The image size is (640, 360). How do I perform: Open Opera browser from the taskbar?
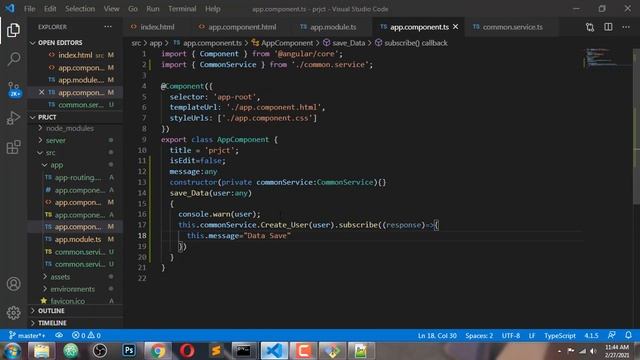187,351
